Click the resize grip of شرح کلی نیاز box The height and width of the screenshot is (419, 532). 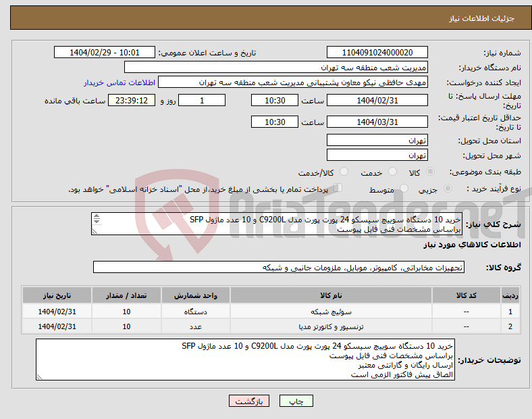pos(95,231)
